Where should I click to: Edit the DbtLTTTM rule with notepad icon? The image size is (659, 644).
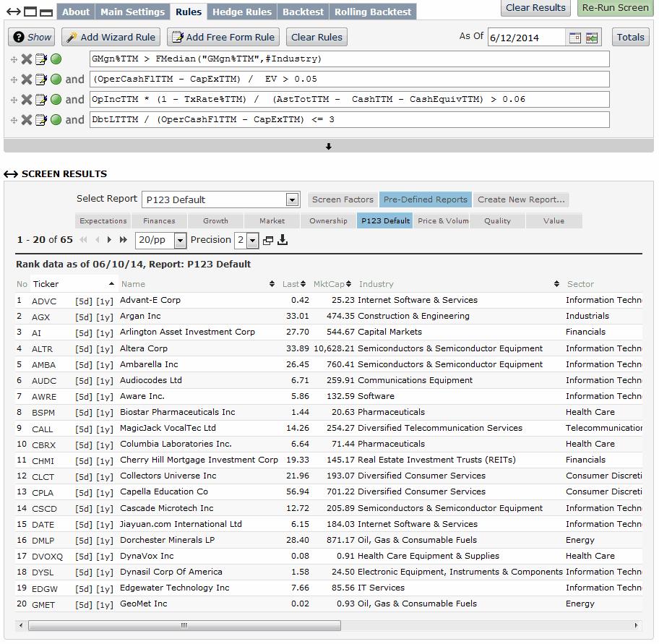click(41, 120)
